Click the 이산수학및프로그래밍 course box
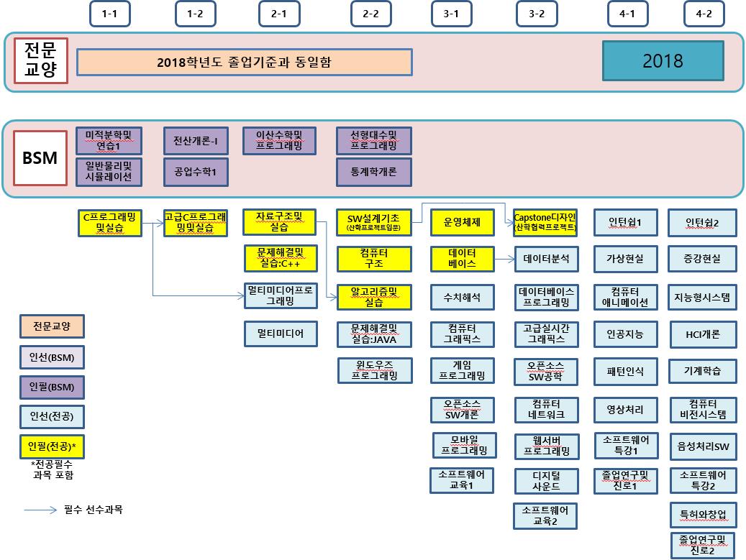The image size is (746, 560). click(x=279, y=141)
